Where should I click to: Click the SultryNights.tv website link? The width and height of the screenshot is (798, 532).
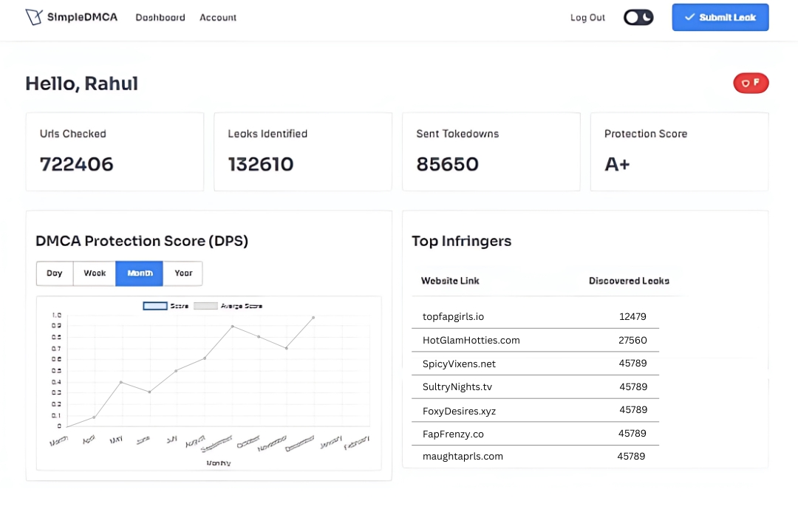(457, 386)
